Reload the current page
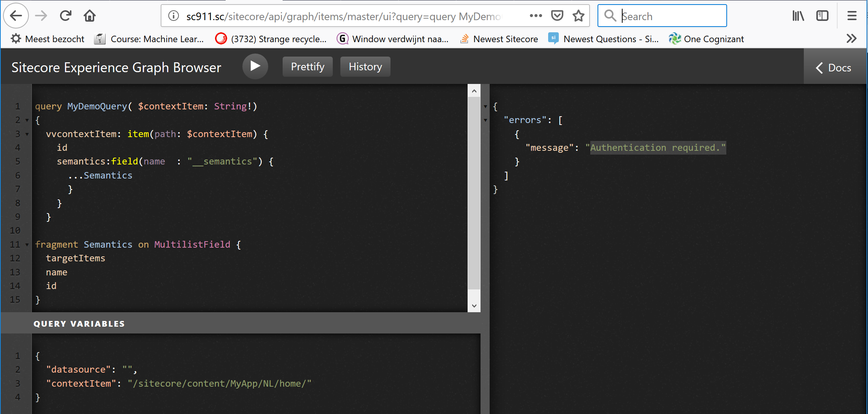Viewport: 868px width, 414px height. (65, 16)
